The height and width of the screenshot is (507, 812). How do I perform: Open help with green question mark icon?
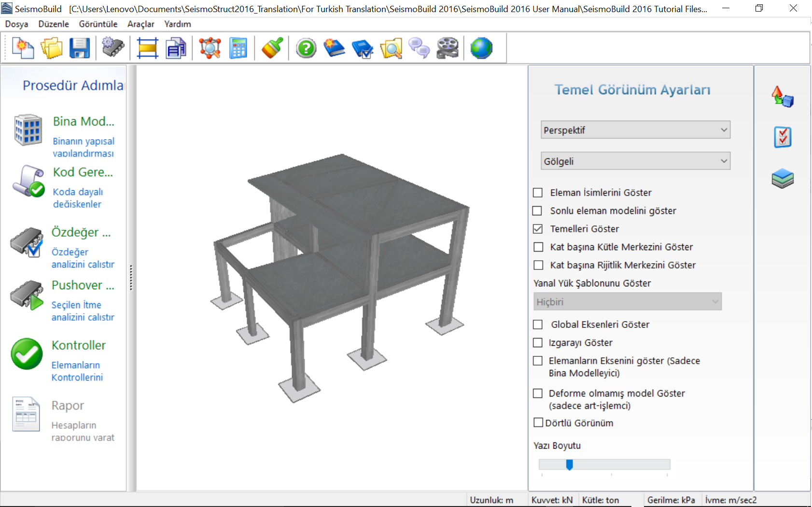tap(306, 48)
